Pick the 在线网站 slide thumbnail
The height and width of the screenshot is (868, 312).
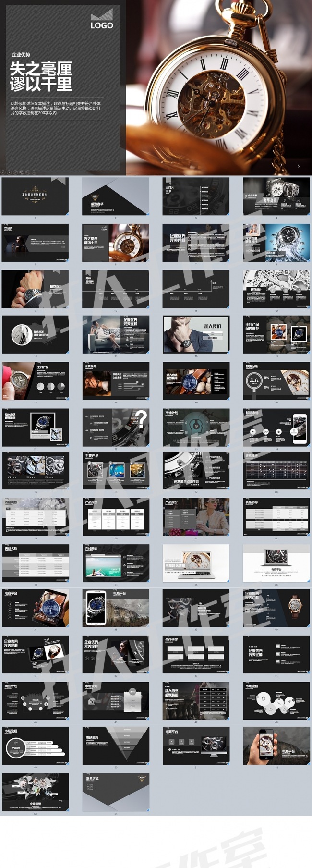(x=116, y=563)
